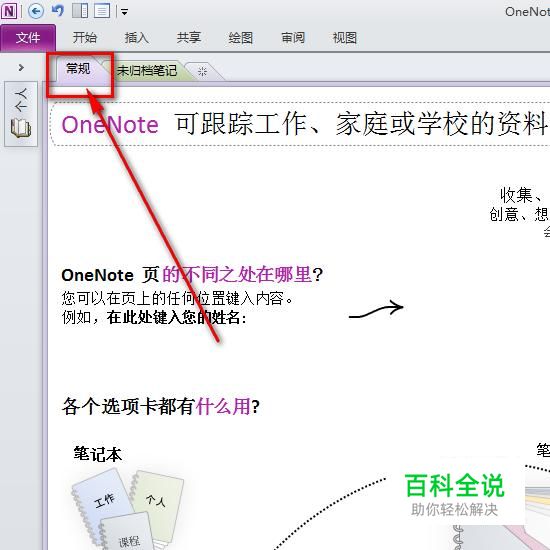Switch to the 插入 ribbon tab
Image resolution: width=550 pixels, height=550 pixels.
tap(136, 38)
